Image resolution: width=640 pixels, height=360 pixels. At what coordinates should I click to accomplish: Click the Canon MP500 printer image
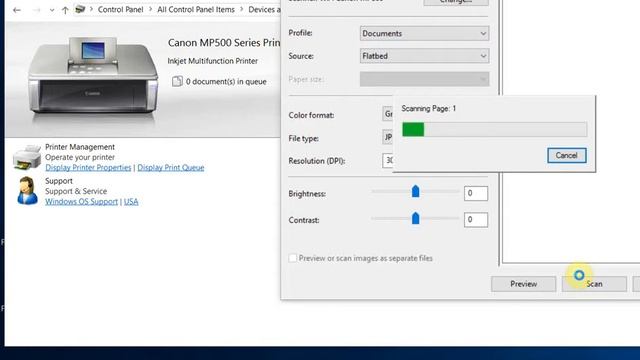click(93, 76)
